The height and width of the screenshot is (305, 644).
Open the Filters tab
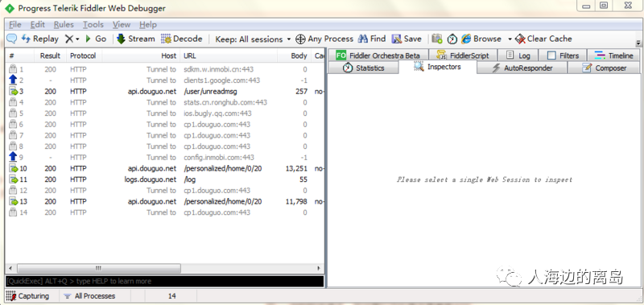(563, 56)
